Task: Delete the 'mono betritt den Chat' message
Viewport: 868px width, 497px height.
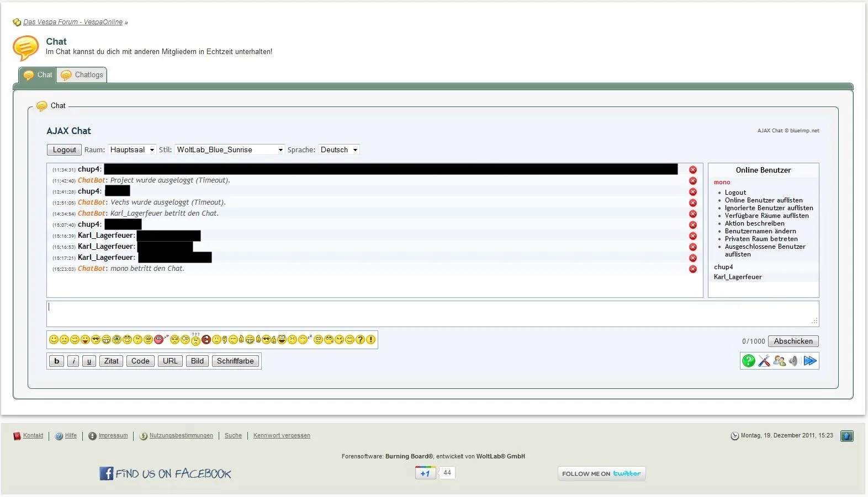Action: click(692, 269)
